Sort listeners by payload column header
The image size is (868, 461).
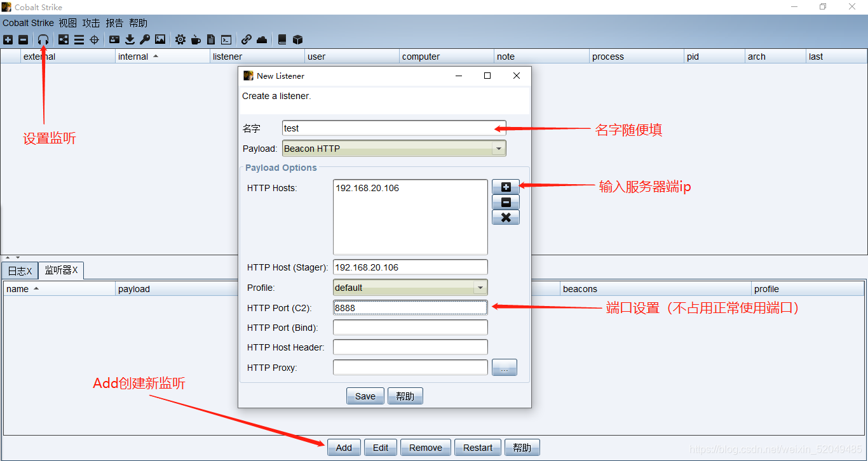click(x=177, y=289)
